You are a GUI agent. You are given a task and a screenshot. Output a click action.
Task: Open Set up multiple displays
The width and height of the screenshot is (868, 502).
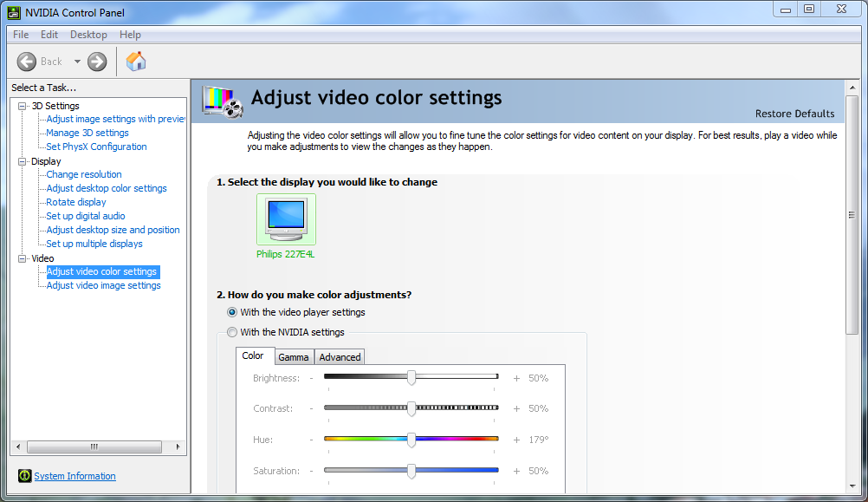click(94, 244)
